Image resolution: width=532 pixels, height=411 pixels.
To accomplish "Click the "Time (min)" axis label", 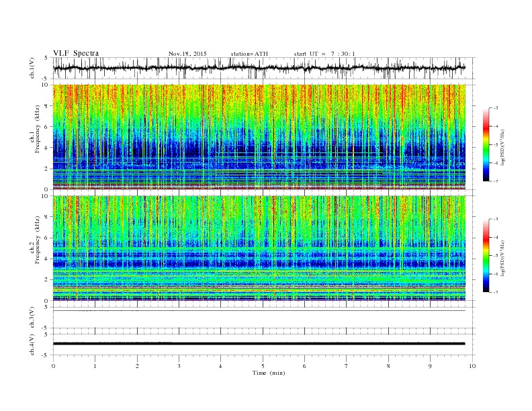I will coord(269,373).
